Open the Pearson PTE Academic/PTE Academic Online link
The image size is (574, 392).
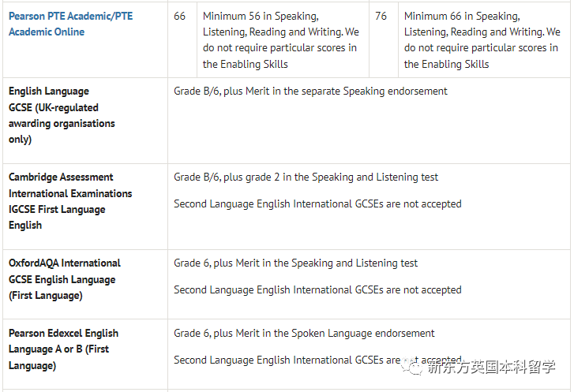pyautogui.click(x=70, y=24)
